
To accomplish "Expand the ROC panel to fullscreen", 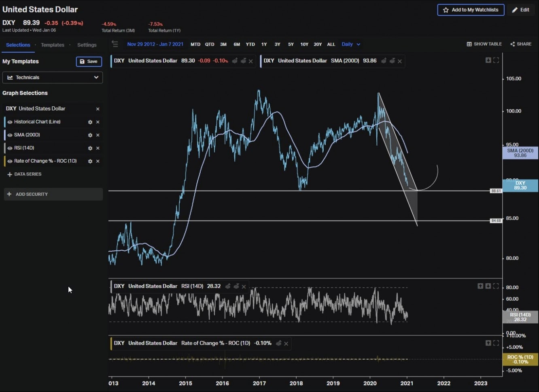I will click(496, 343).
